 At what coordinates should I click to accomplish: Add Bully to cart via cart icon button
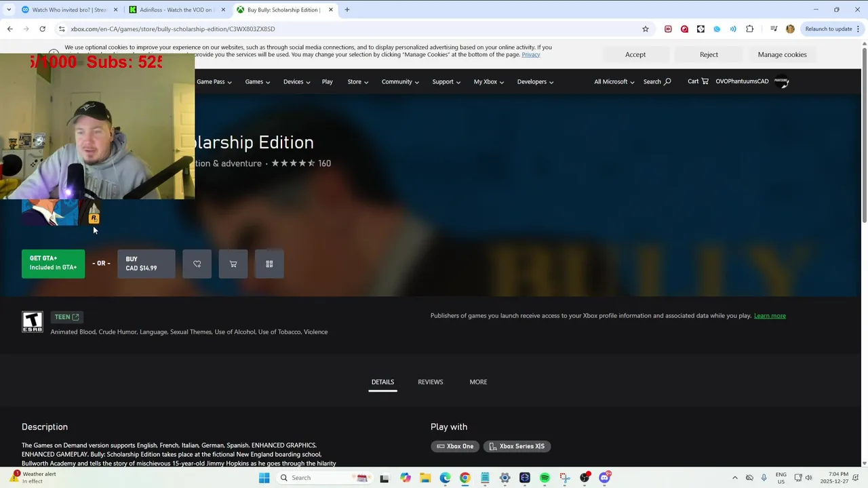pos(233,264)
